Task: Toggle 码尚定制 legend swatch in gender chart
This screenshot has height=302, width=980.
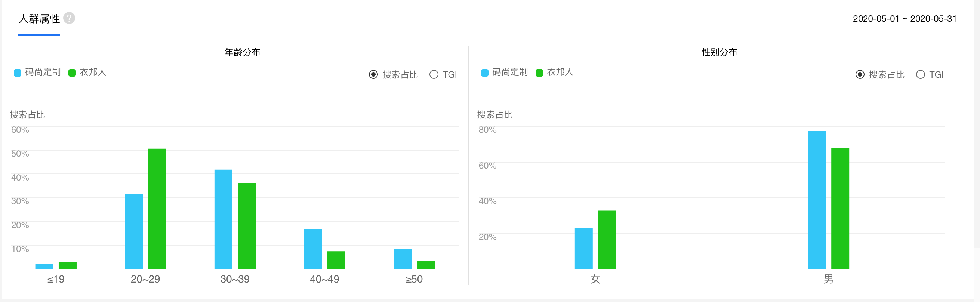Action: tap(484, 73)
